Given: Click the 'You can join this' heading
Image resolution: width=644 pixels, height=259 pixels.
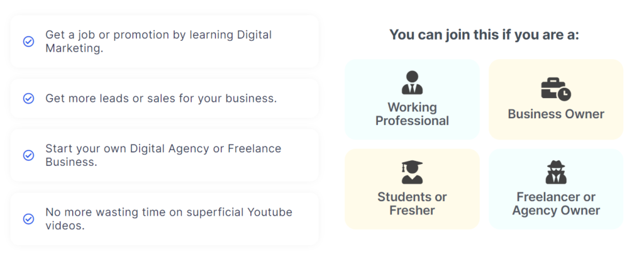Looking at the screenshot, I should [x=484, y=35].
